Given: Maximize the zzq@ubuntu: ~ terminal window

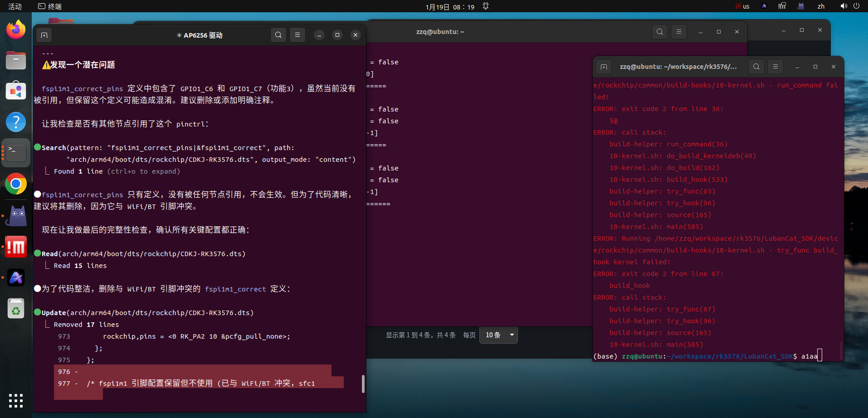Looking at the screenshot, I should click(x=719, y=32).
